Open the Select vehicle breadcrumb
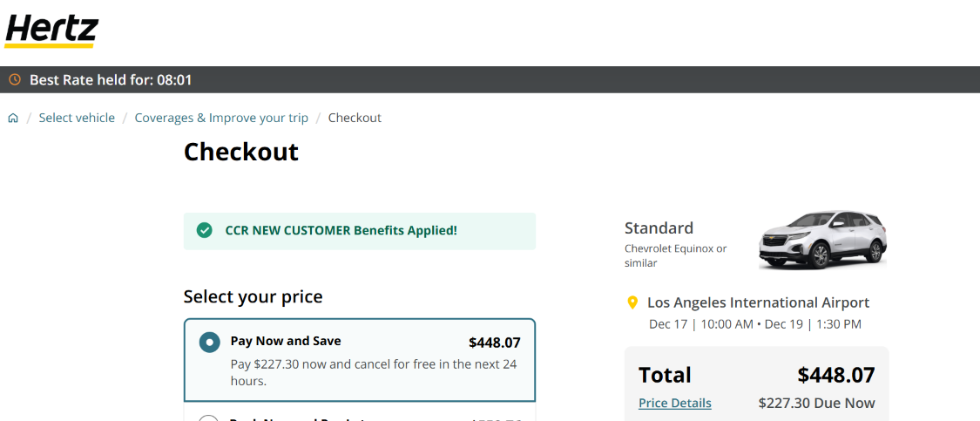 (x=77, y=118)
